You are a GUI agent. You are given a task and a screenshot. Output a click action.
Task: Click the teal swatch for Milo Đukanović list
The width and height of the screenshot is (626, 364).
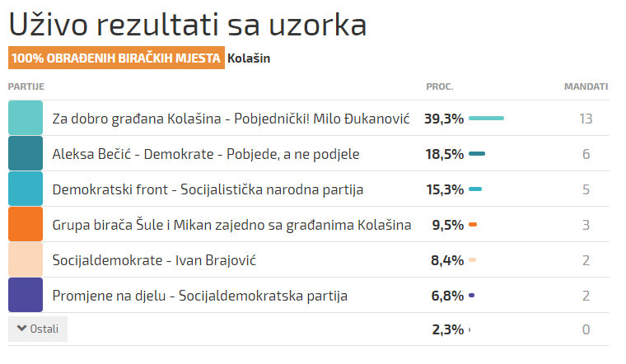point(26,118)
